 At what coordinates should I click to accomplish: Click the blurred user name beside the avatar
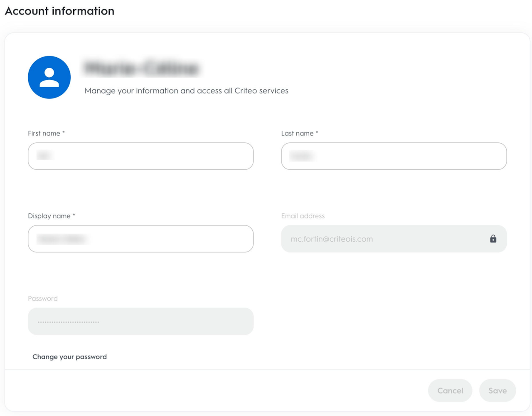pos(142,68)
